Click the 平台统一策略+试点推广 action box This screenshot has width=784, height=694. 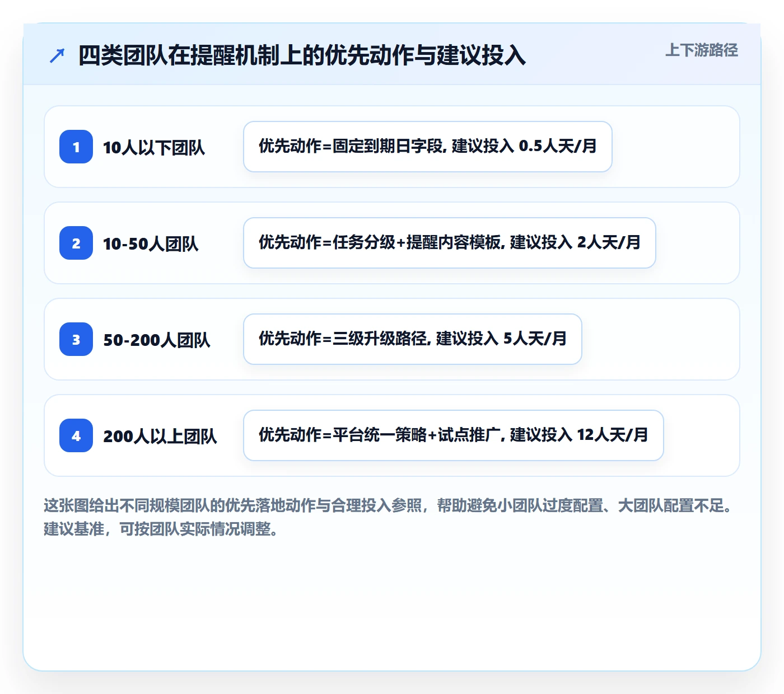tap(454, 435)
